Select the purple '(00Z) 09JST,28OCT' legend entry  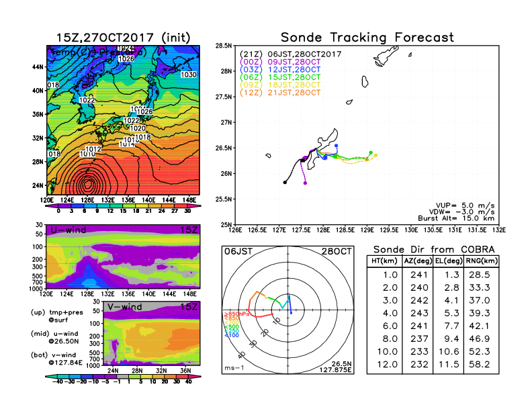[280, 62]
